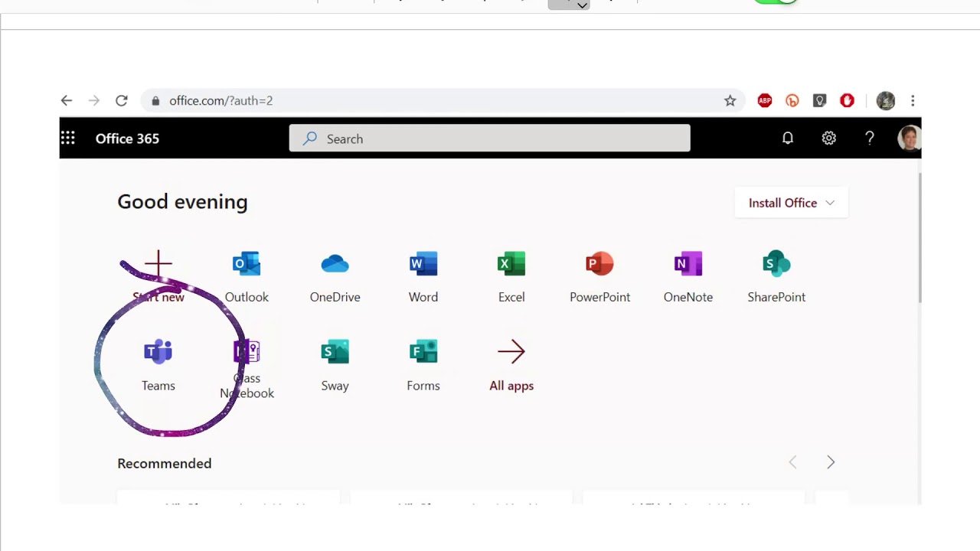The width and height of the screenshot is (980, 551).
Task: Open the Outlook app
Action: click(x=247, y=277)
